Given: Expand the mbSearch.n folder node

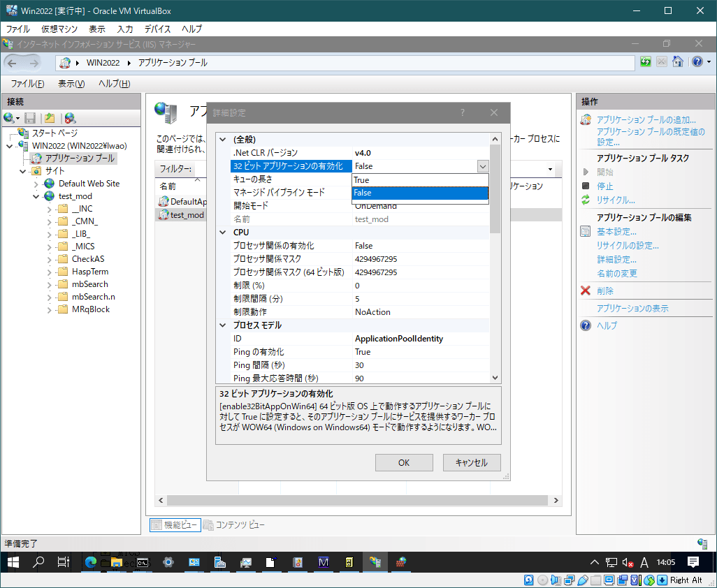Looking at the screenshot, I should click(50, 297).
